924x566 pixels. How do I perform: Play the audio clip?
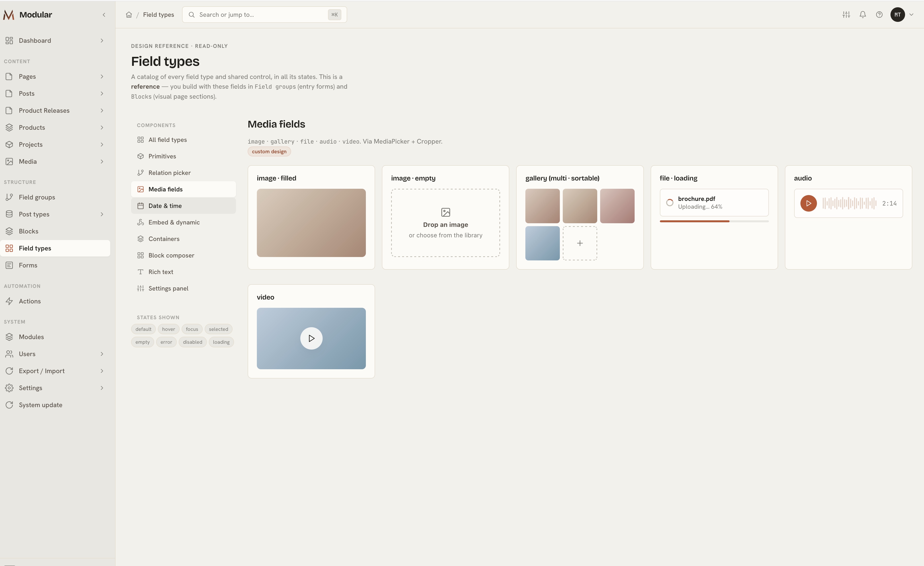tap(808, 203)
